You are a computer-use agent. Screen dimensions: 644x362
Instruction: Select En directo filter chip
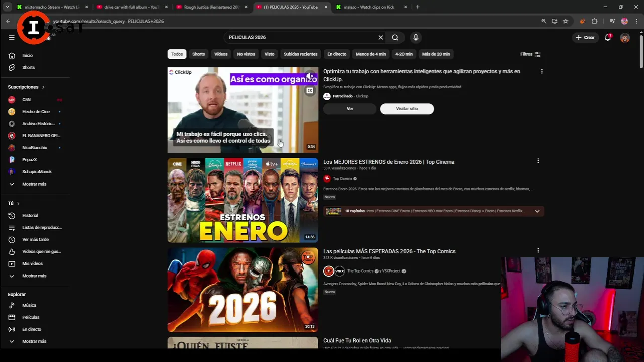click(337, 54)
